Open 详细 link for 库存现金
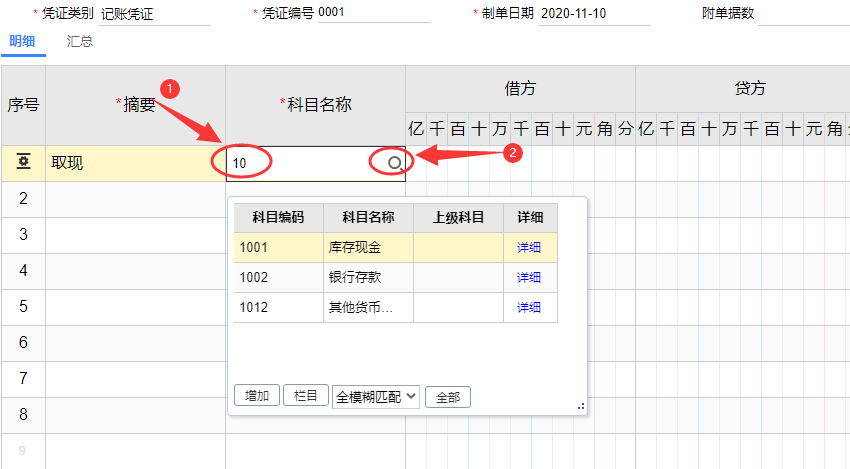 click(x=529, y=248)
